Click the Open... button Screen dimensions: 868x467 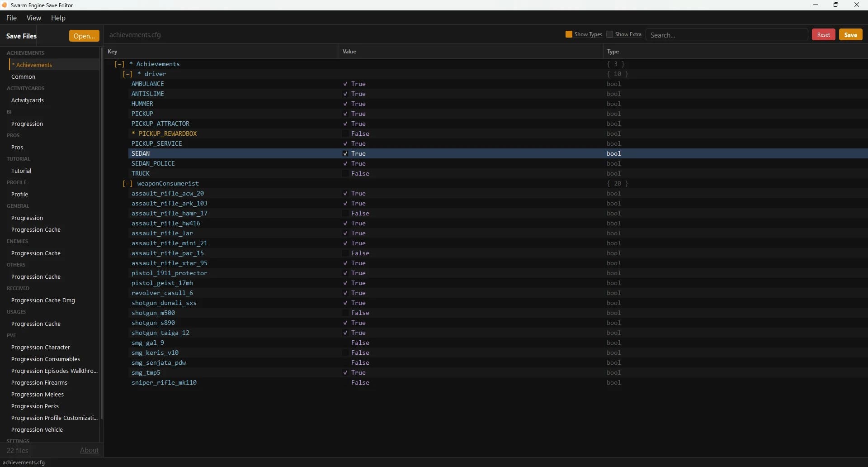pos(84,36)
